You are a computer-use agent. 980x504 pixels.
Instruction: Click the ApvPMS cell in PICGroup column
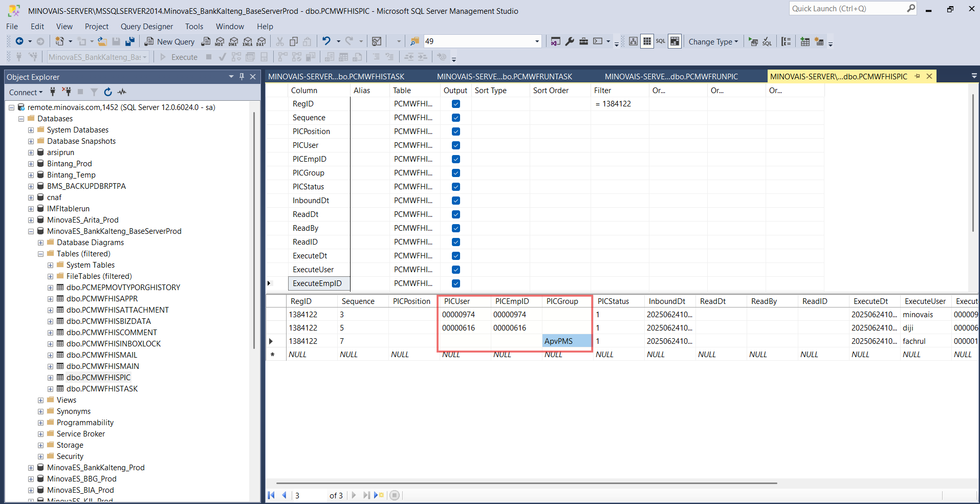[567, 341]
